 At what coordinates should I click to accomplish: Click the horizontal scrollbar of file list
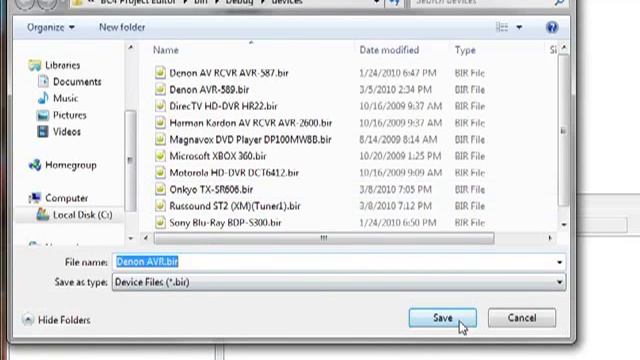pos(324,238)
